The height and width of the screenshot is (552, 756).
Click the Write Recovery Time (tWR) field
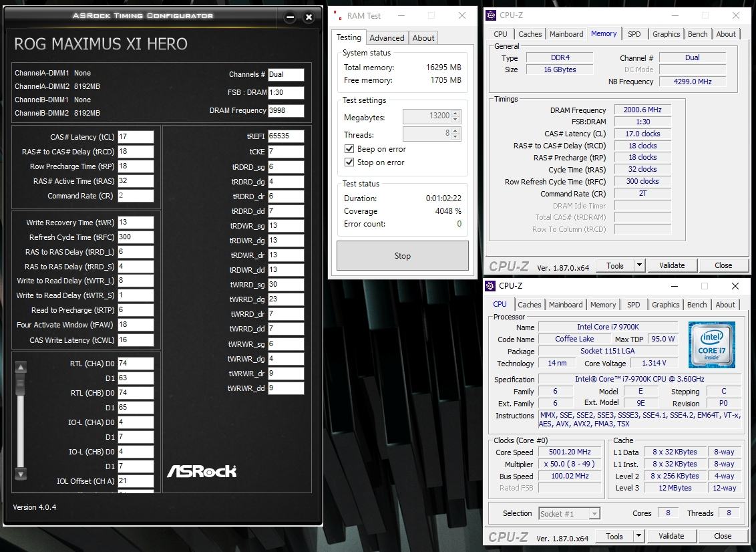pyautogui.click(x=136, y=222)
